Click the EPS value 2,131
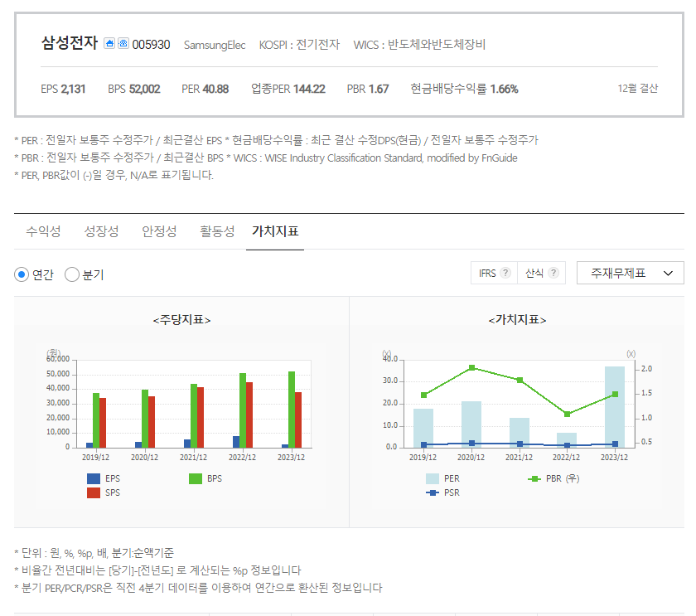This screenshot has width=696, height=616. click(x=73, y=89)
